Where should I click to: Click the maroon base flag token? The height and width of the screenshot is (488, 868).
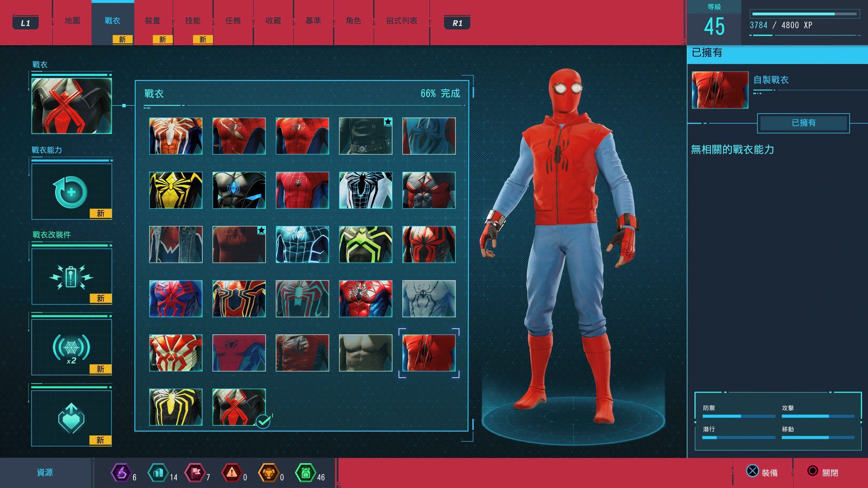195,473
